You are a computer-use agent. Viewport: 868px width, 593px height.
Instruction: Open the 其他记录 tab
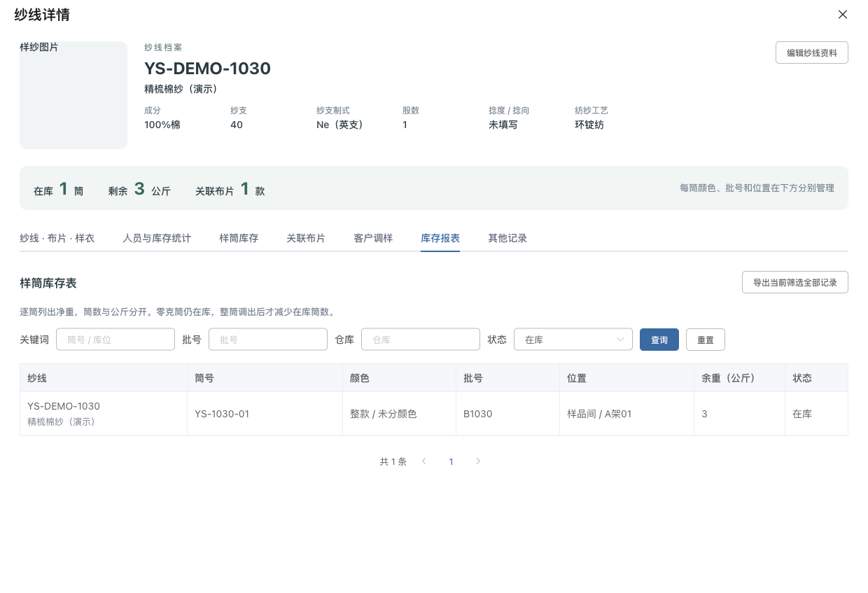click(507, 238)
